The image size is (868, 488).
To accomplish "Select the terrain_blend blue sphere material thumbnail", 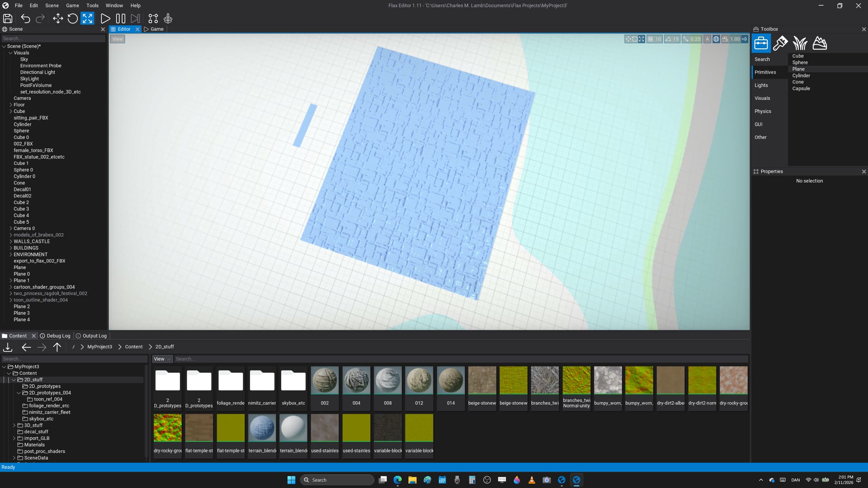I will tap(262, 428).
